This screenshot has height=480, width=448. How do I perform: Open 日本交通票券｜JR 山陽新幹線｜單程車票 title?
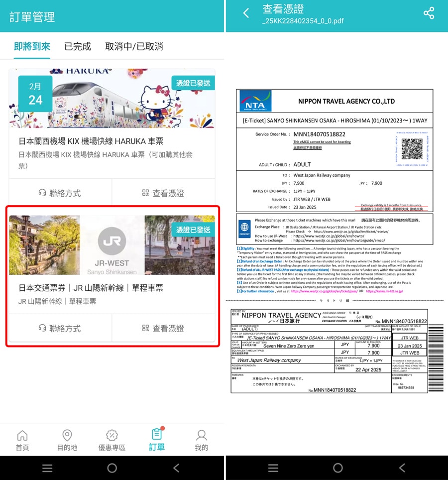click(x=91, y=288)
